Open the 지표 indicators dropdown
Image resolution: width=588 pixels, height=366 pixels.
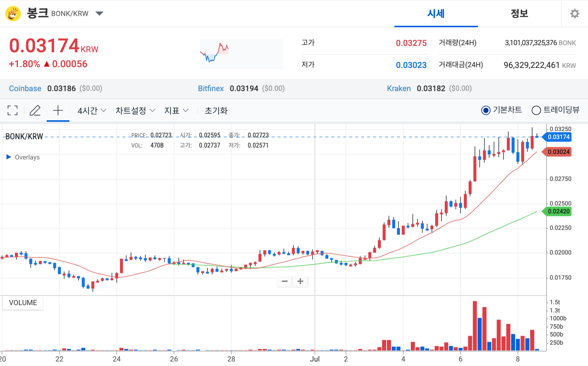[x=176, y=111]
